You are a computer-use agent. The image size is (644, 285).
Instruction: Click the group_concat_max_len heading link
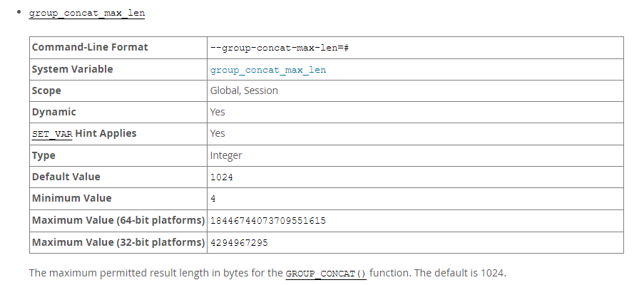(x=88, y=14)
